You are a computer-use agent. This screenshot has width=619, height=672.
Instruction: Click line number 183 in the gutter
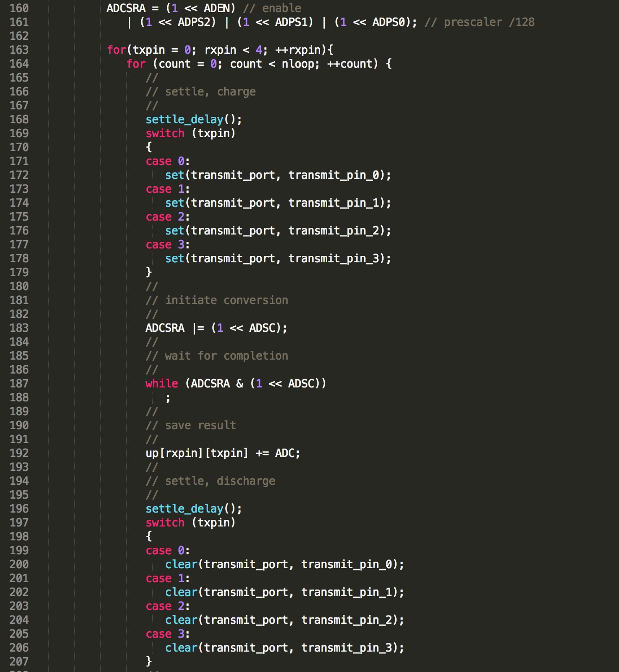click(x=19, y=328)
